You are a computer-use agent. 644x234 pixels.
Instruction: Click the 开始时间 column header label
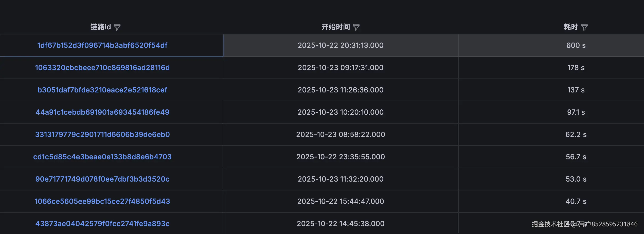tap(335, 27)
